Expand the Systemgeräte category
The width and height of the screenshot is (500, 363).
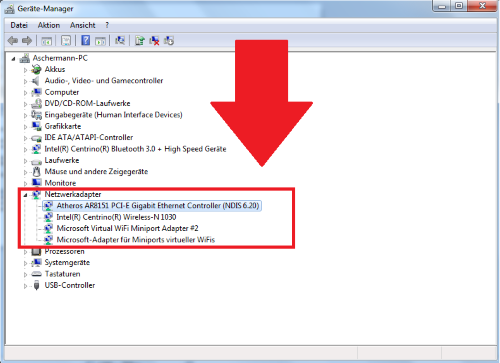click(x=25, y=263)
